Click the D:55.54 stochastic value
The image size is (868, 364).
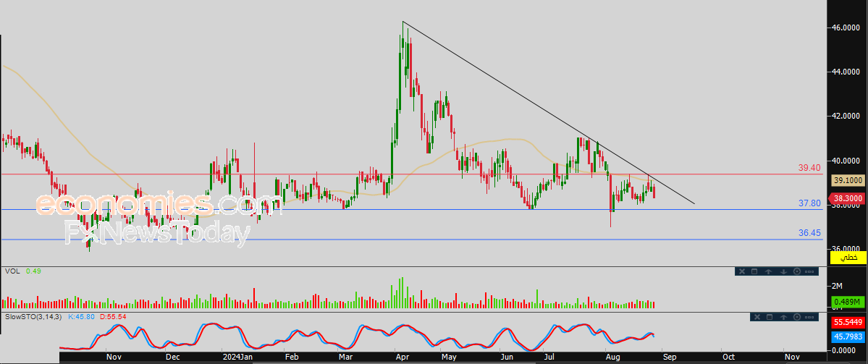(x=111, y=317)
